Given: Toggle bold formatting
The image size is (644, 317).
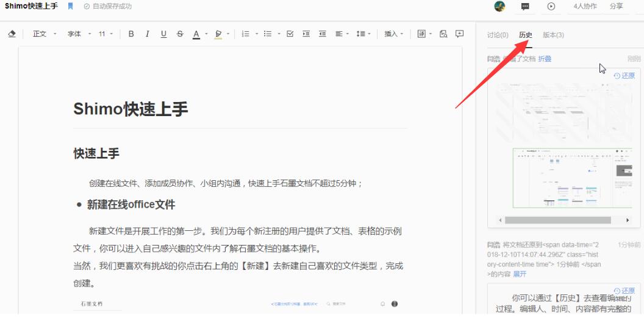Looking at the screenshot, I should tap(131, 34).
